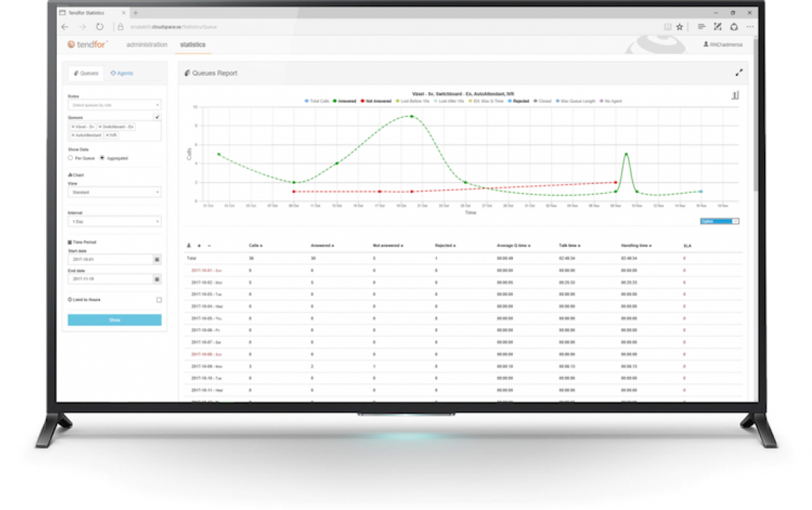Sort table by Calls column
The image size is (812, 510).
tap(256, 246)
